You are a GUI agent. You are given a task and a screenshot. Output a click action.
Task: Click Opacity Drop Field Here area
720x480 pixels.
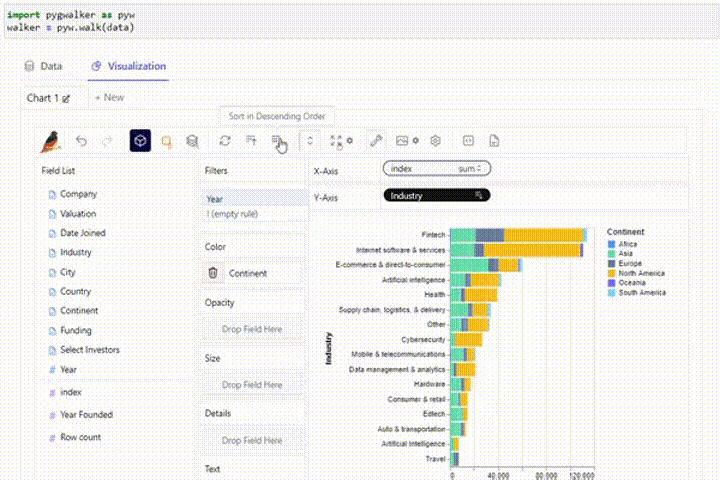point(252,329)
